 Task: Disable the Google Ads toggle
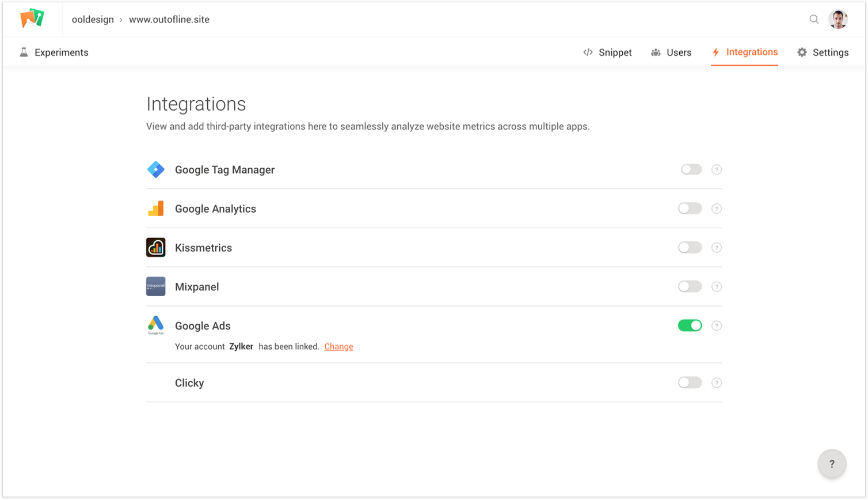(x=690, y=325)
